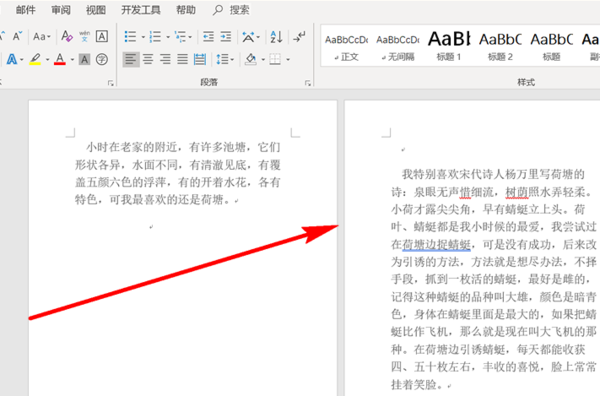This screenshot has height=396, width=600.
Task: Apply the 无间隔 (No Spacing) style
Action: click(398, 47)
